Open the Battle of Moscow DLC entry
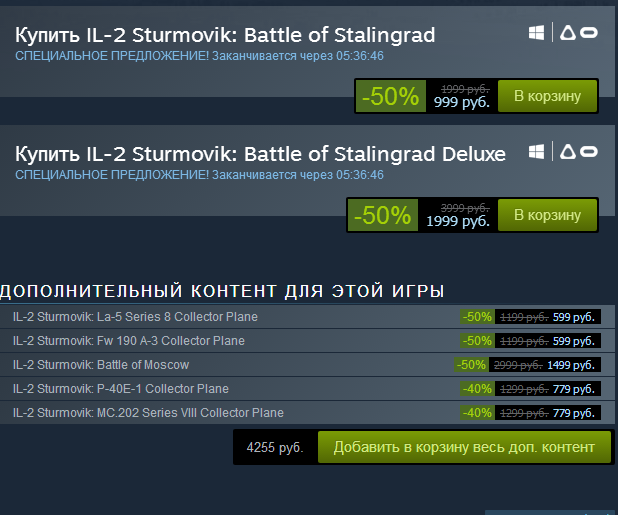This screenshot has width=618, height=515. click(100, 365)
